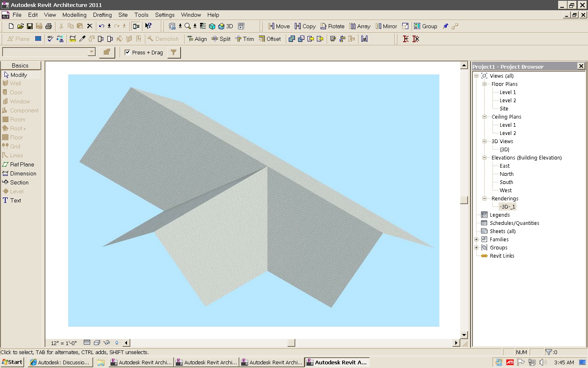588x368 pixels.
Task: Click the Split tool button
Action: (x=221, y=39)
